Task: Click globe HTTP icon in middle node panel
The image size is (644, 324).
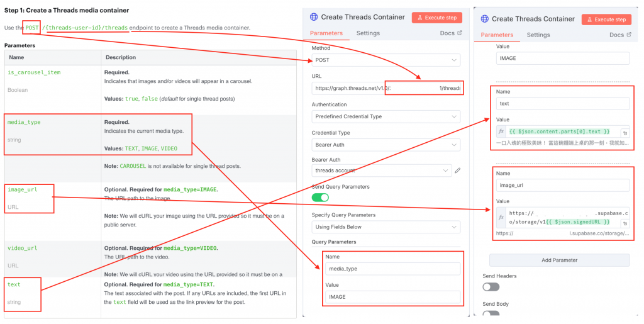Action: point(314,17)
